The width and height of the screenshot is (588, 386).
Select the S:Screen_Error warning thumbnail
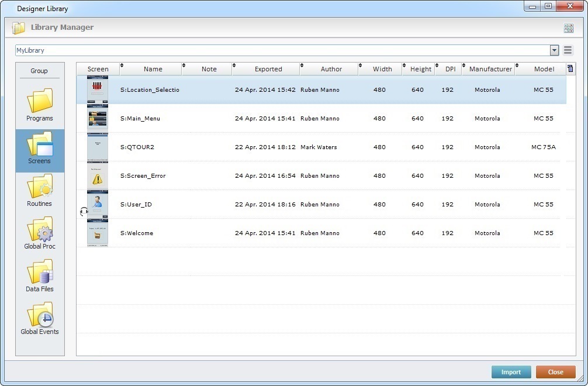tap(98, 176)
